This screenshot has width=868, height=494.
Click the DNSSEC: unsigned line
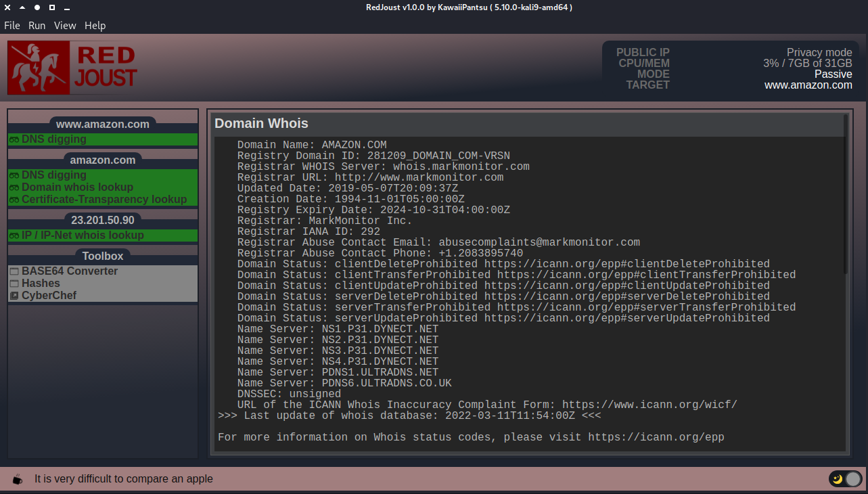289,394
